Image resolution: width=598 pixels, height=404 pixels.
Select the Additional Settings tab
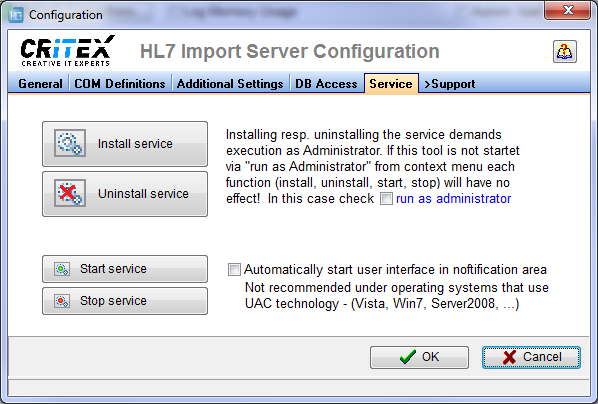click(x=230, y=84)
